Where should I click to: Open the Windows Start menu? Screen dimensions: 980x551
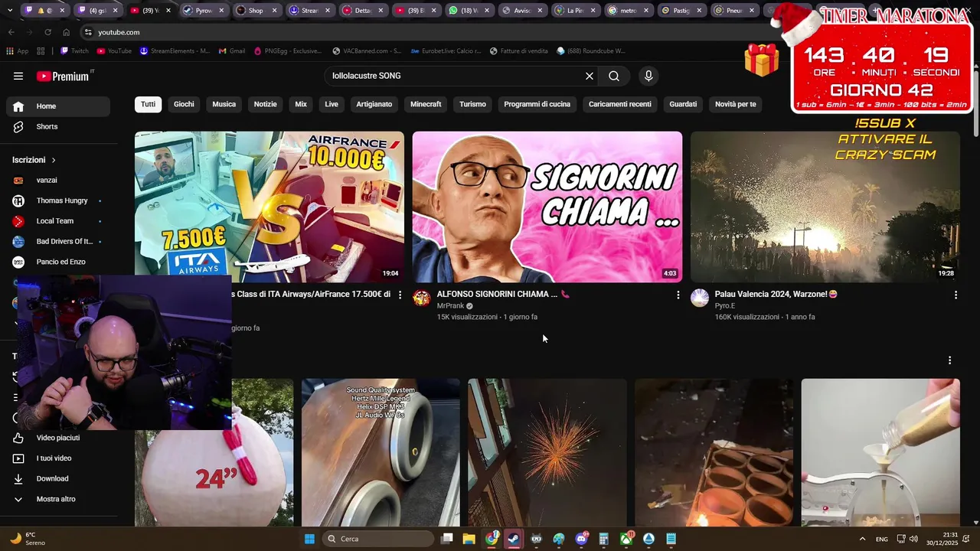point(309,539)
